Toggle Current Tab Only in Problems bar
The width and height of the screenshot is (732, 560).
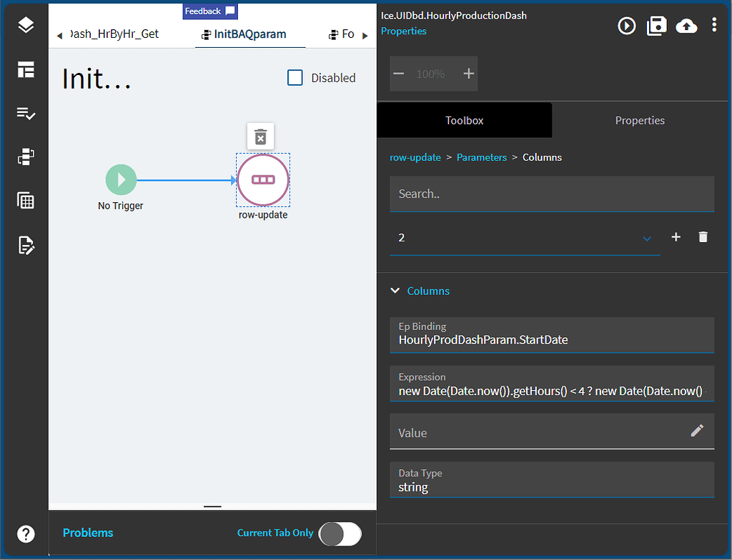pyautogui.click(x=340, y=534)
